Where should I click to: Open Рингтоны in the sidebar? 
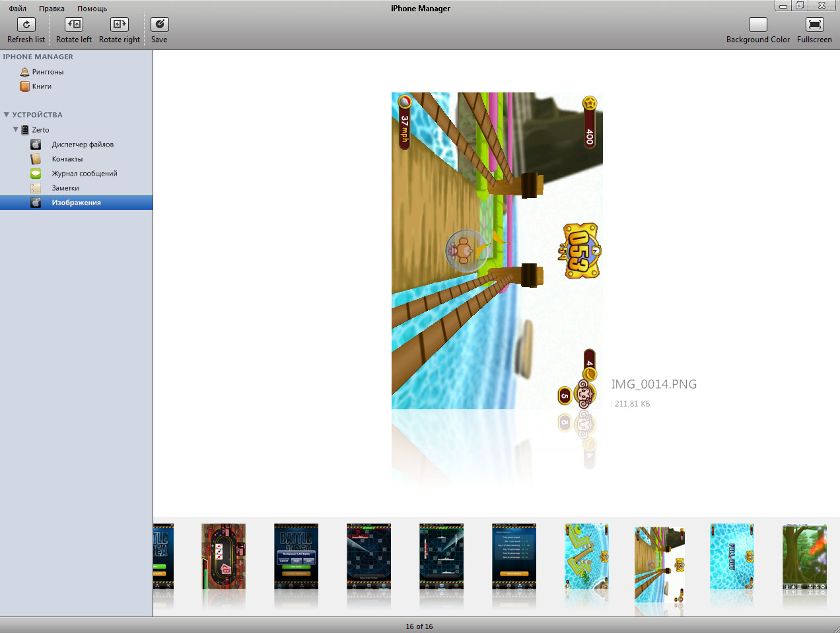pyautogui.click(x=48, y=72)
